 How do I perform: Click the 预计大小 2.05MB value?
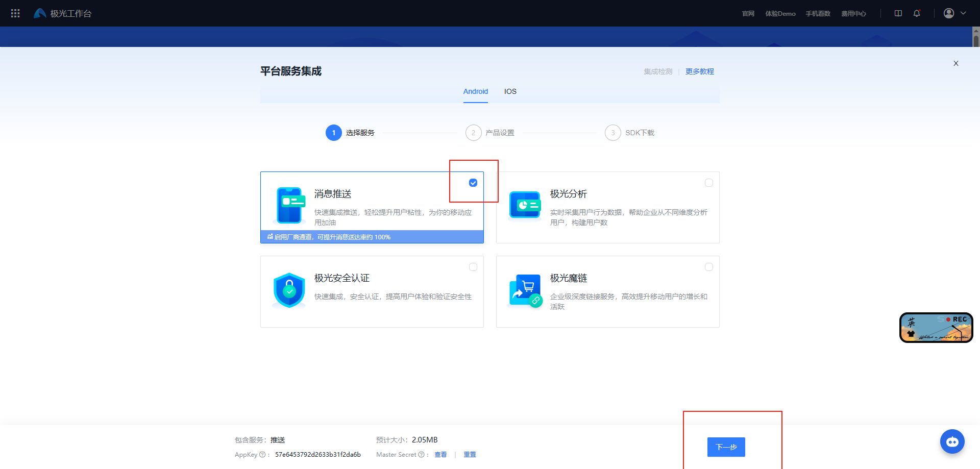pos(425,440)
